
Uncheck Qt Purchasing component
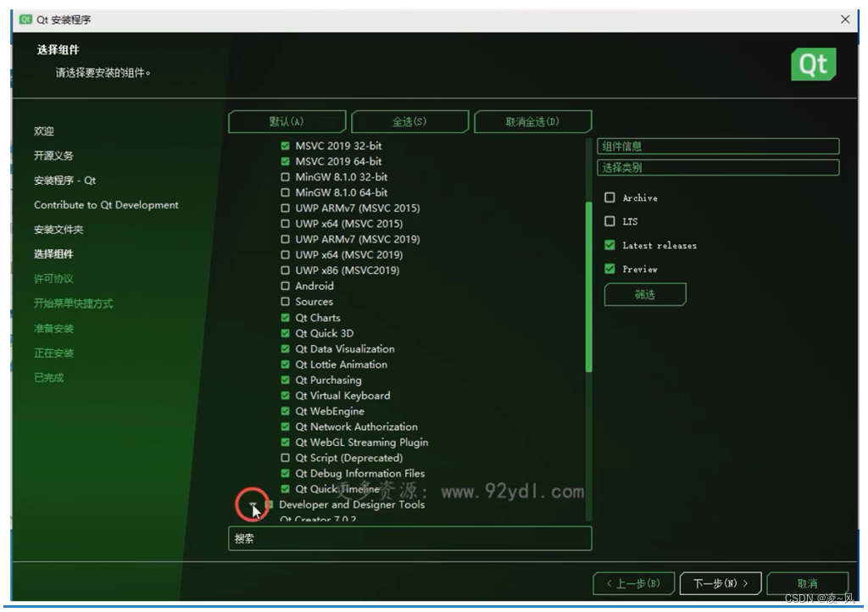(285, 380)
